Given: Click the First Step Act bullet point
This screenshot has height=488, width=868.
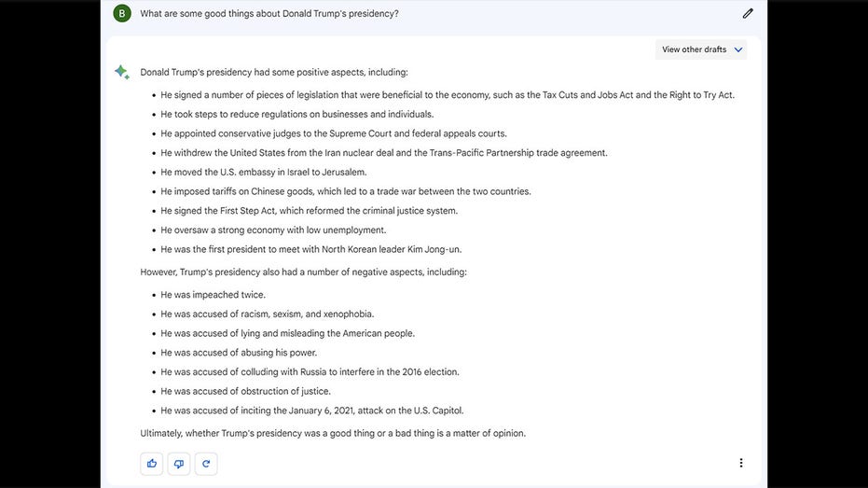Looking at the screenshot, I should 309,211.
